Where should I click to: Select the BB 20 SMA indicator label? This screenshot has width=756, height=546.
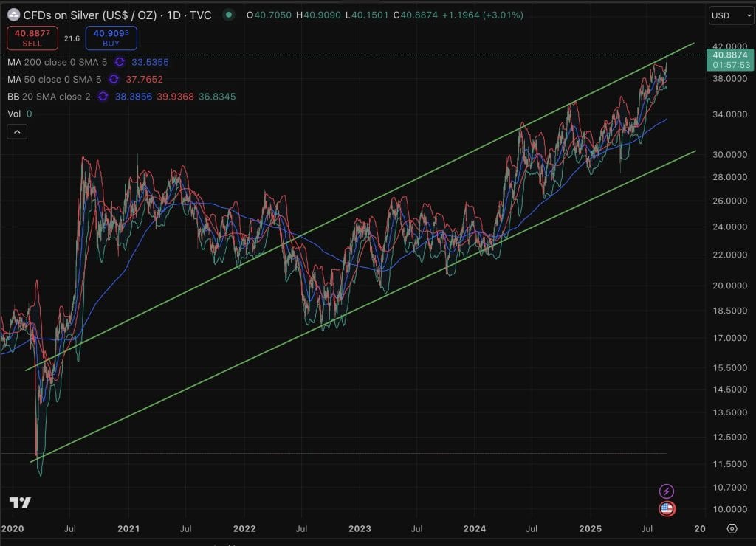click(x=48, y=97)
